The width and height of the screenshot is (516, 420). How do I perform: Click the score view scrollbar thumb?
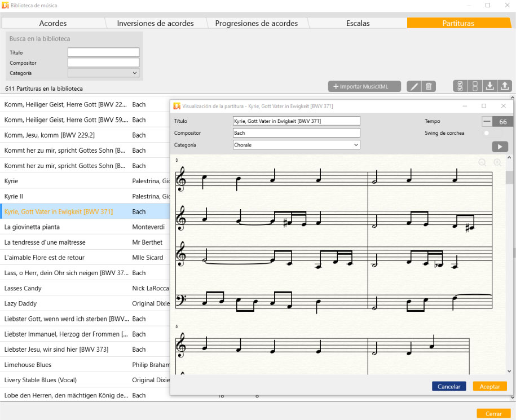509,178
